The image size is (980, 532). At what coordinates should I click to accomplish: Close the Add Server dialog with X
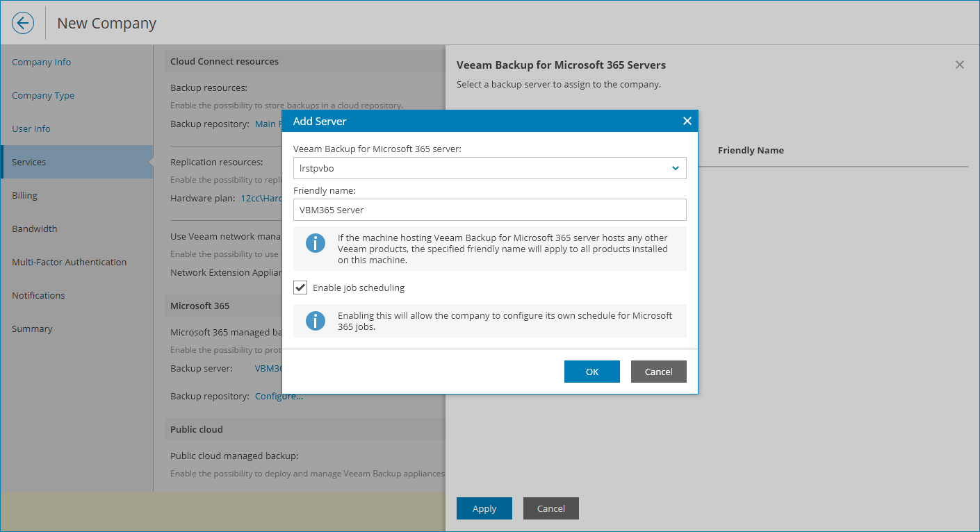[687, 121]
